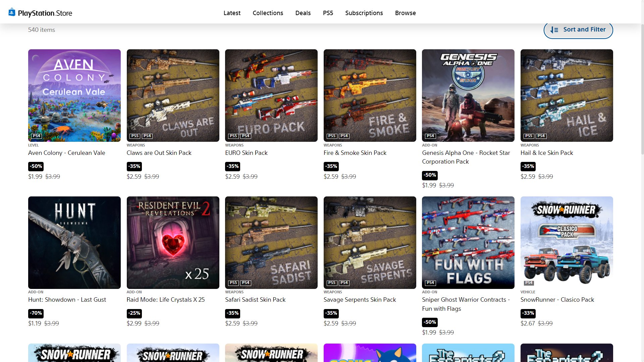The width and height of the screenshot is (644, 362).
Task: Open the SnowRunner Clasico Pack thumbnail
Action: click(567, 242)
